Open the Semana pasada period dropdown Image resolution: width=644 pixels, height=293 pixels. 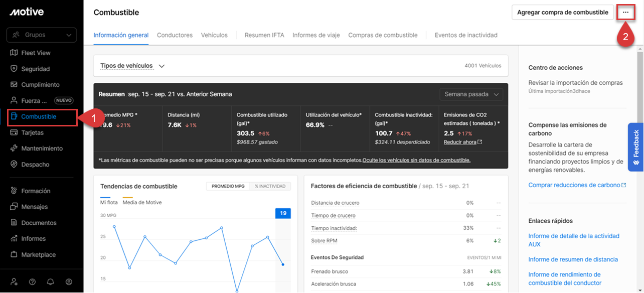(x=471, y=94)
